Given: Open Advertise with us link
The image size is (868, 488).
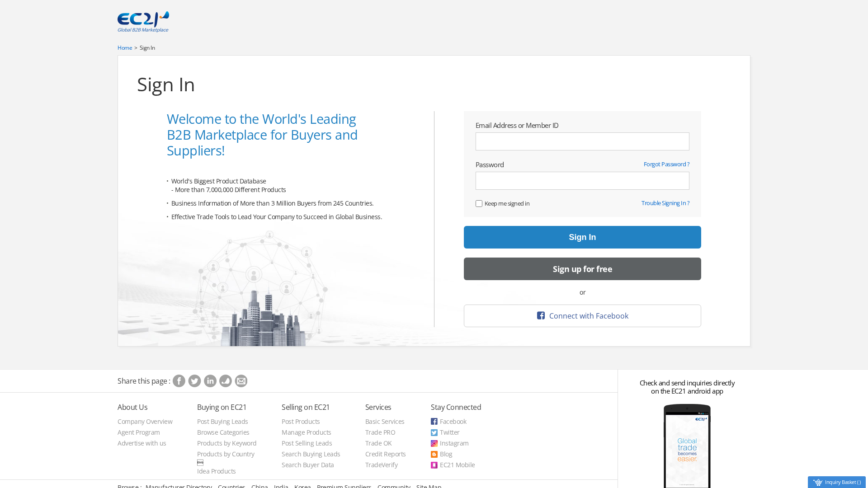Looking at the screenshot, I should [142, 443].
